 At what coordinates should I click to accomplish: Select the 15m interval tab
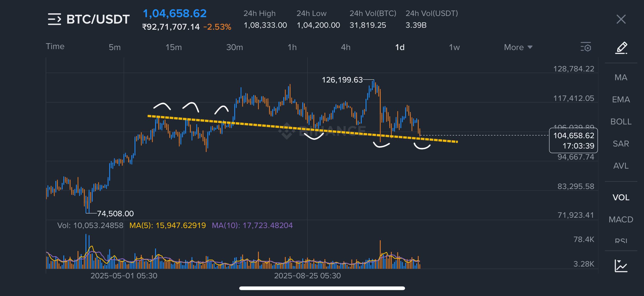174,47
